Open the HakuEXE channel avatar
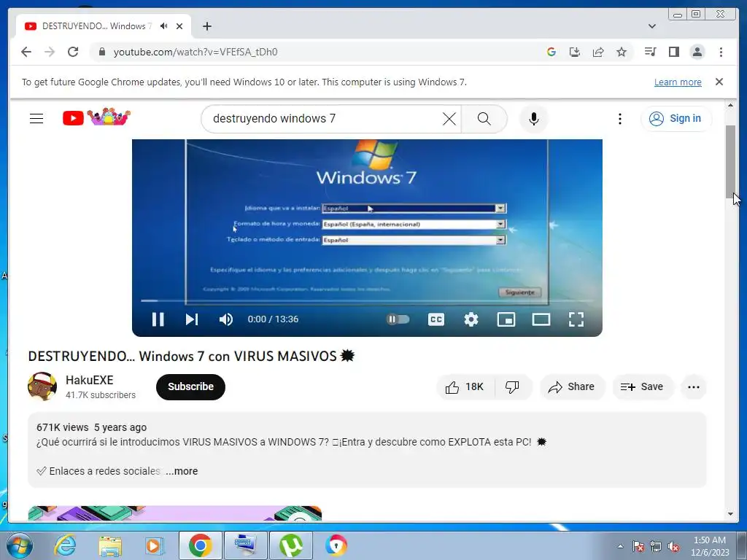The width and height of the screenshot is (747, 560). point(42,386)
